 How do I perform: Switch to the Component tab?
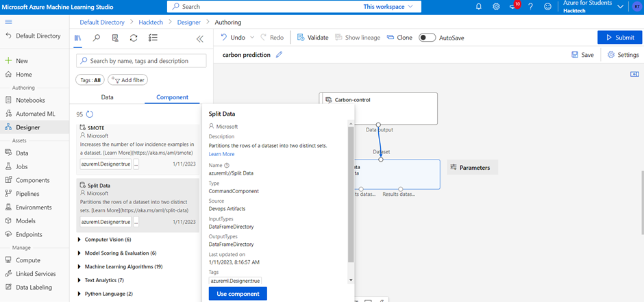[172, 97]
